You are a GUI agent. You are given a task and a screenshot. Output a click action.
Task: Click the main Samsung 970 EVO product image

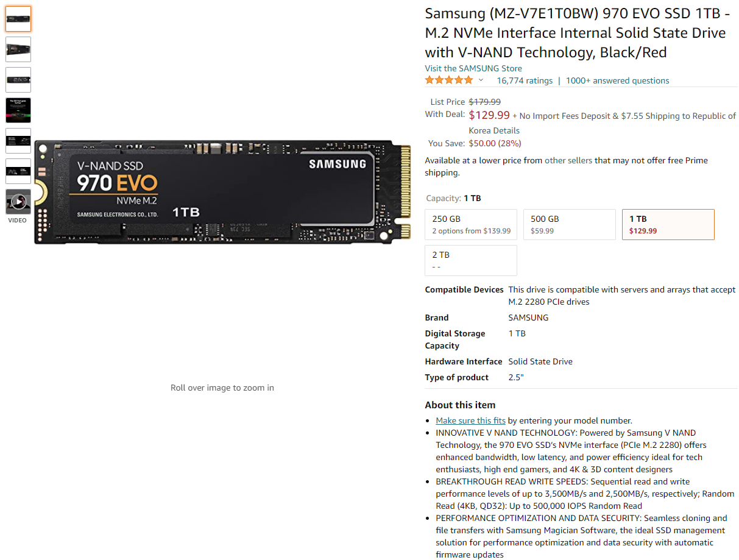(x=222, y=192)
